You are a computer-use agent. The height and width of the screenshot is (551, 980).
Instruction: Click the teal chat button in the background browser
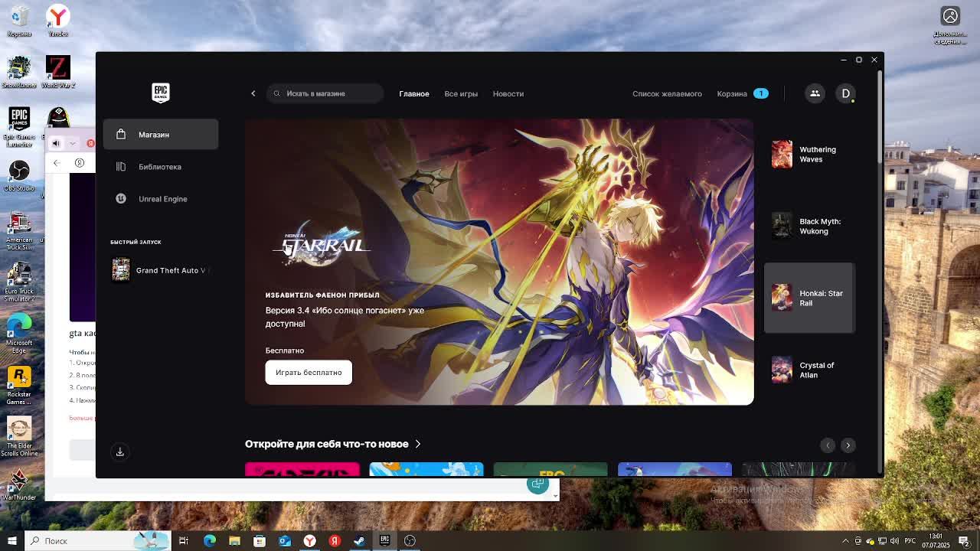click(x=537, y=485)
